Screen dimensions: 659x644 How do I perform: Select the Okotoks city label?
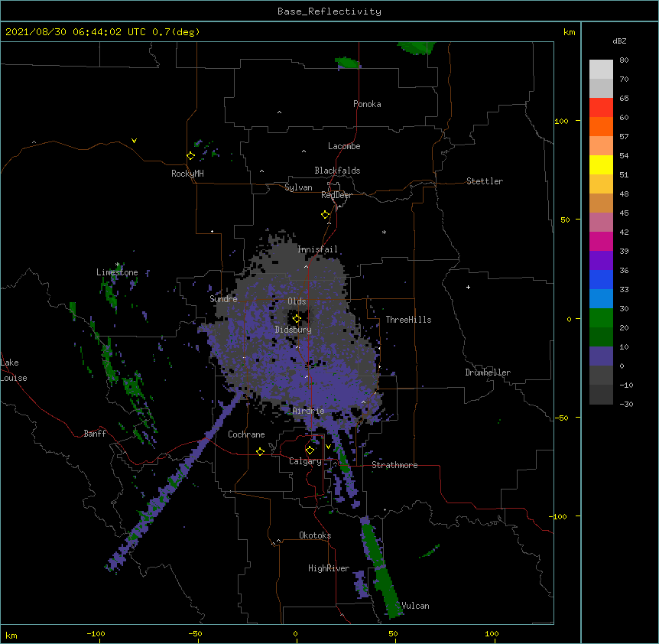(x=315, y=535)
